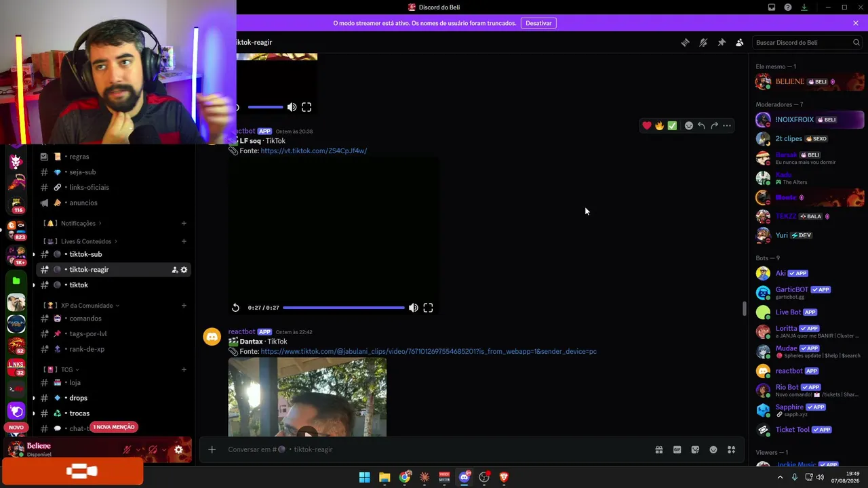868x488 pixels.
Task: Adjust the upper video's progress slider
Action: (265, 107)
